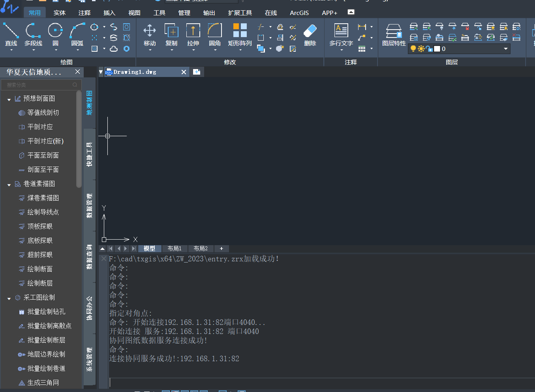Click layer 0 white color swatch
535x392 pixels.
[x=437, y=49]
